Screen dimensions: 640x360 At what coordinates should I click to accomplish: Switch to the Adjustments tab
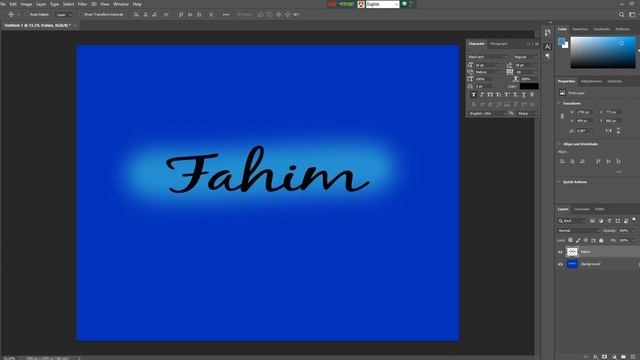click(x=591, y=81)
